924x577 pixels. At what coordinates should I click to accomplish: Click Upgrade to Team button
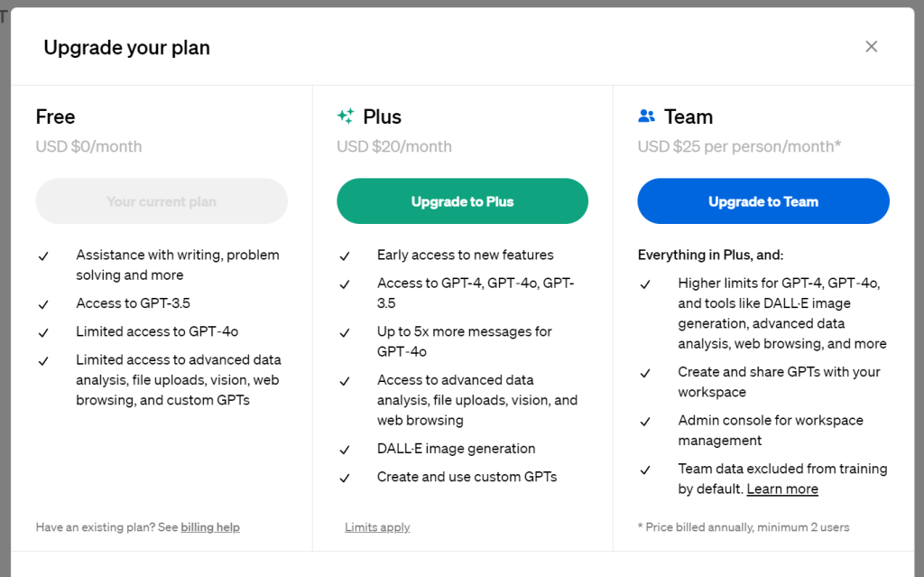pos(763,201)
